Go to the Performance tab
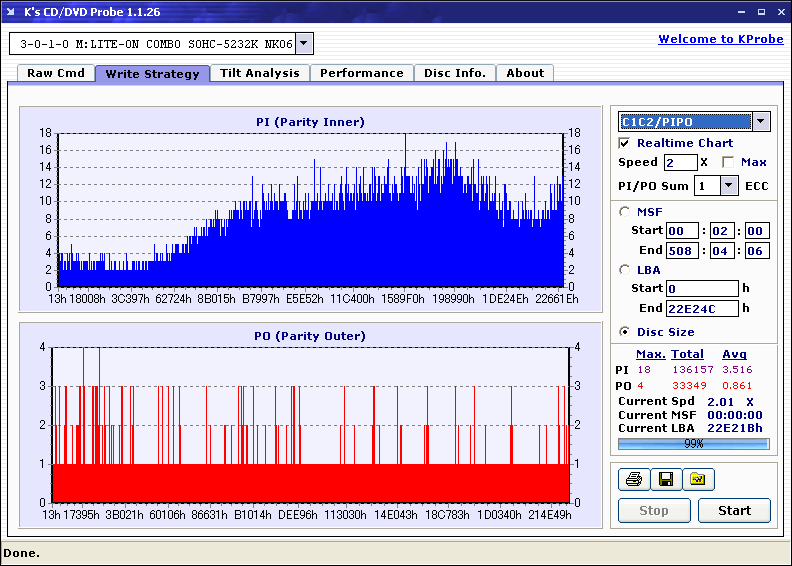The height and width of the screenshot is (566, 792). [361, 73]
